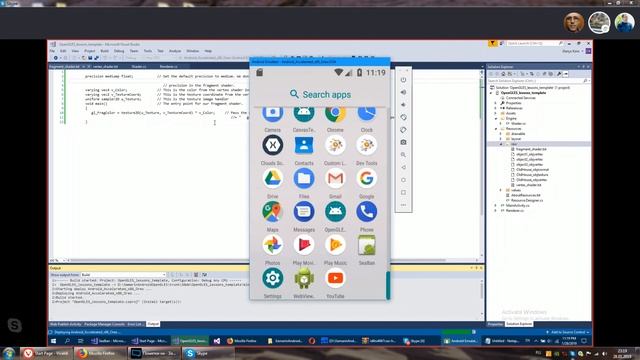This screenshot has height=360, width=640.
Task: Open Play Movies app
Action: click(304, 245)
